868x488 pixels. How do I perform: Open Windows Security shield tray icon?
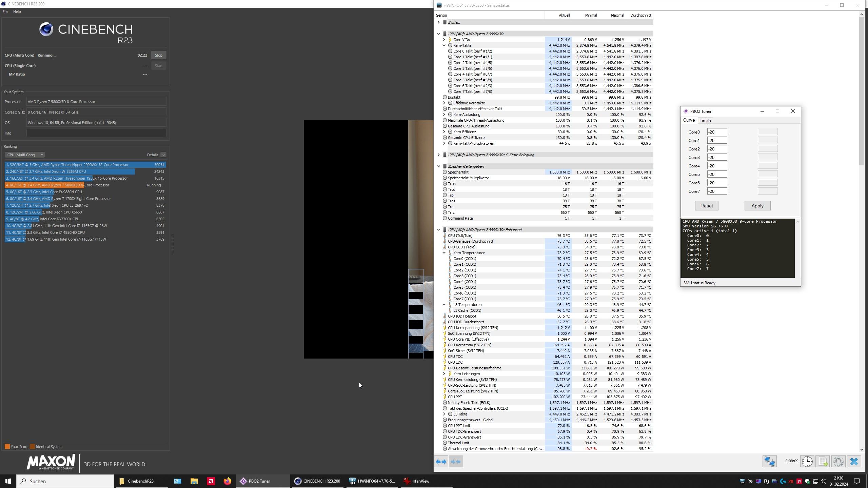[807, 481]
